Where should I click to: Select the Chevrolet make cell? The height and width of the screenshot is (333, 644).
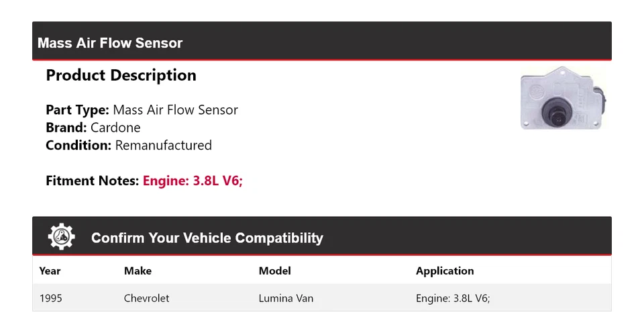(x=146, y=298)
